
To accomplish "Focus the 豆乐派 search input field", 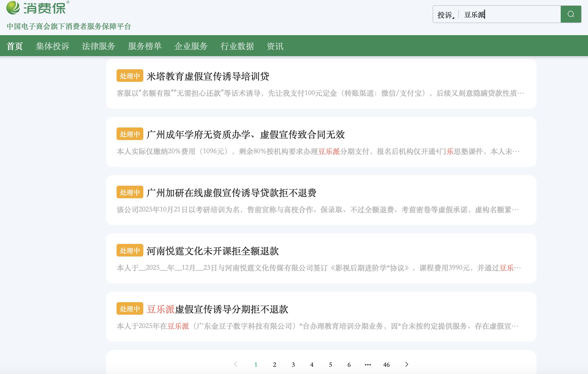I will pos(509,15).
